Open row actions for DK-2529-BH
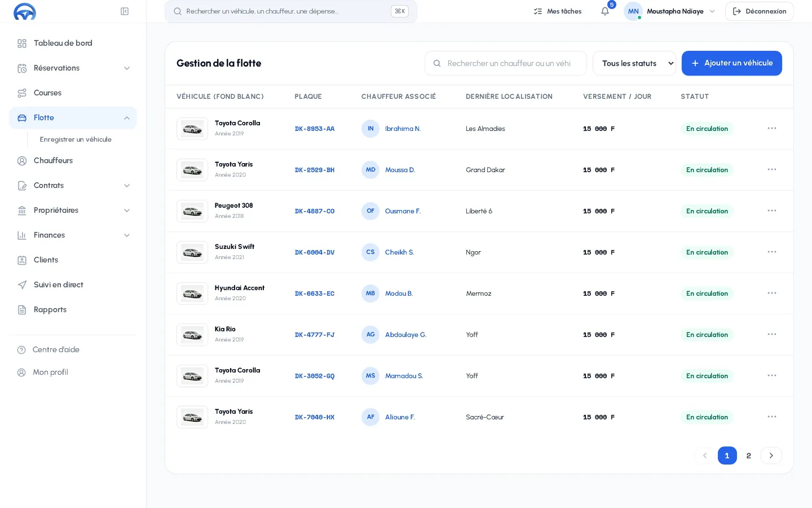Image resolution: width=812 pixels, height=508 pixels. [x=772, y=170]
